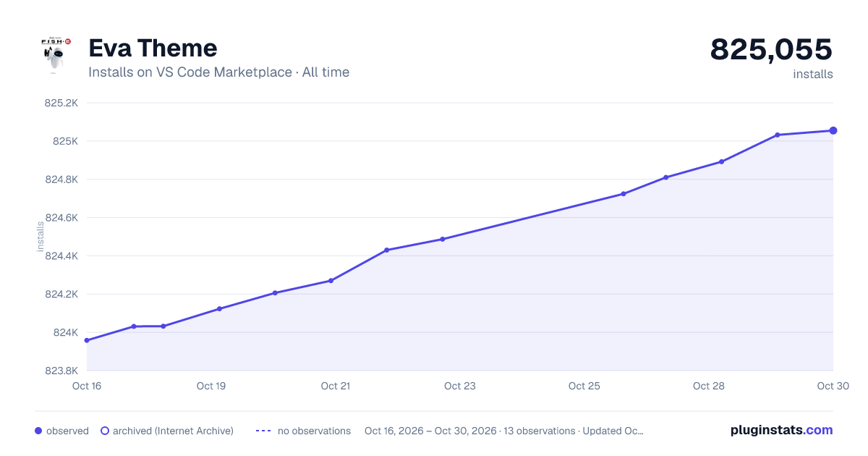The height and width of the screenshot is (456, 868).
Task: Click the Eva Theme extension logo
Action: point(56,55)
